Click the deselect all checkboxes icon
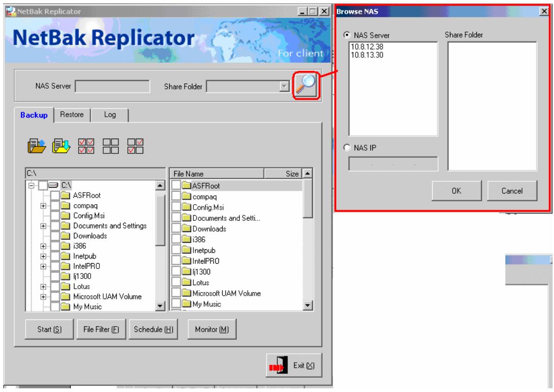Screen dimensions: 554x392 [111, 146]
